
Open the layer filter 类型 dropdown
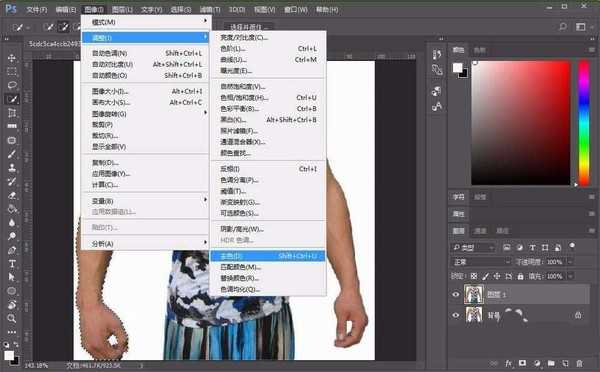[473, 248]
